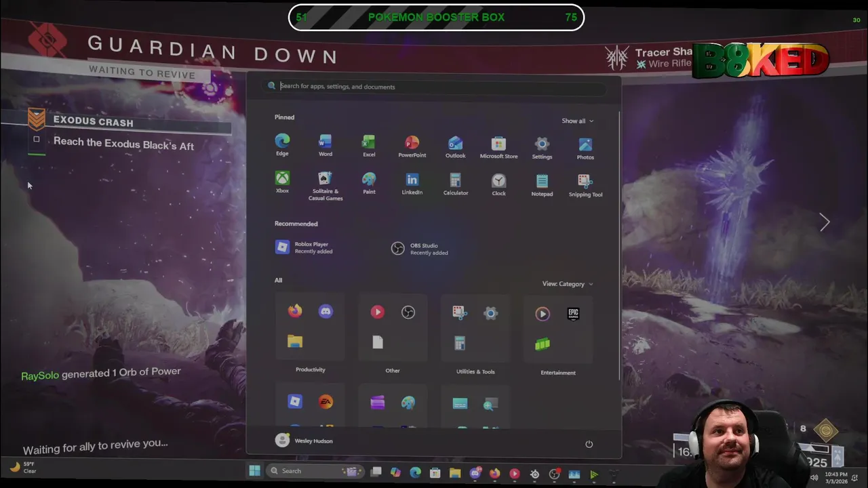868x488 pixels.
Task: Launch Snipping Tool pinned app
Action: (x=585, y=184)
